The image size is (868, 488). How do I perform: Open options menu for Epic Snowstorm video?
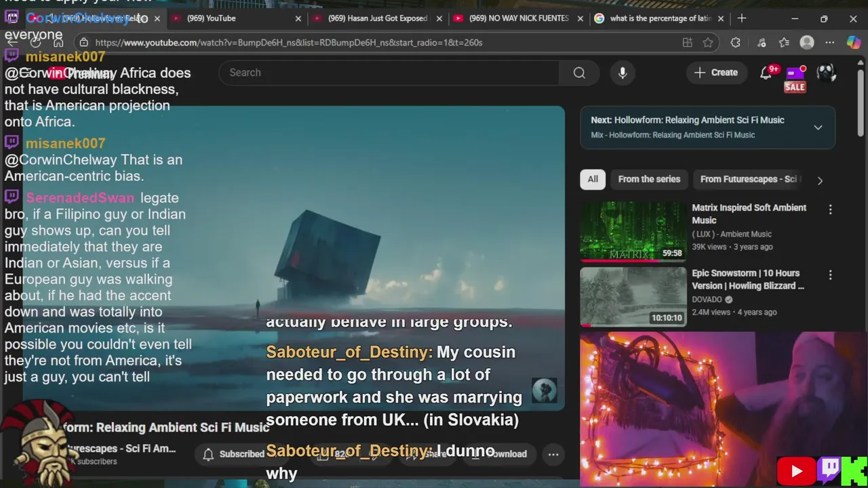click(830, 275)
